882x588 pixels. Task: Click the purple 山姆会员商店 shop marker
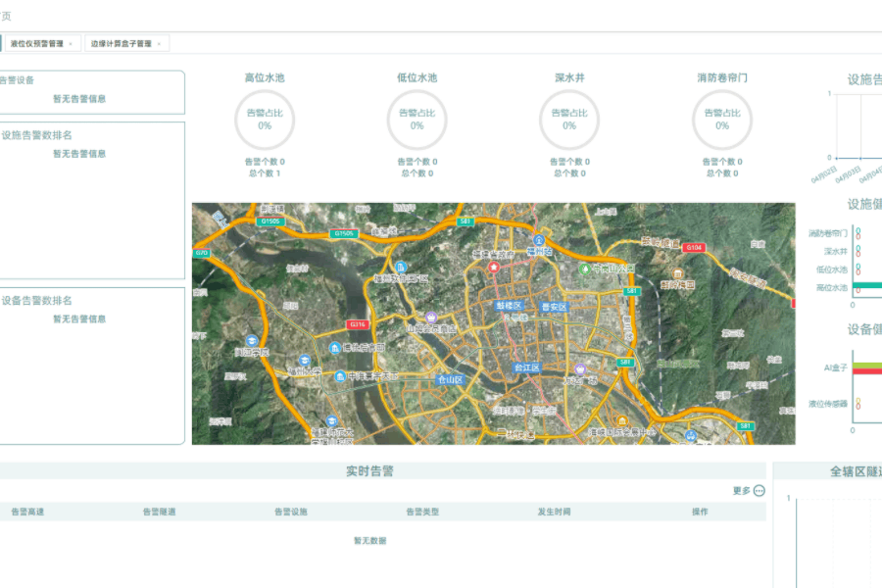click(431, 318)
